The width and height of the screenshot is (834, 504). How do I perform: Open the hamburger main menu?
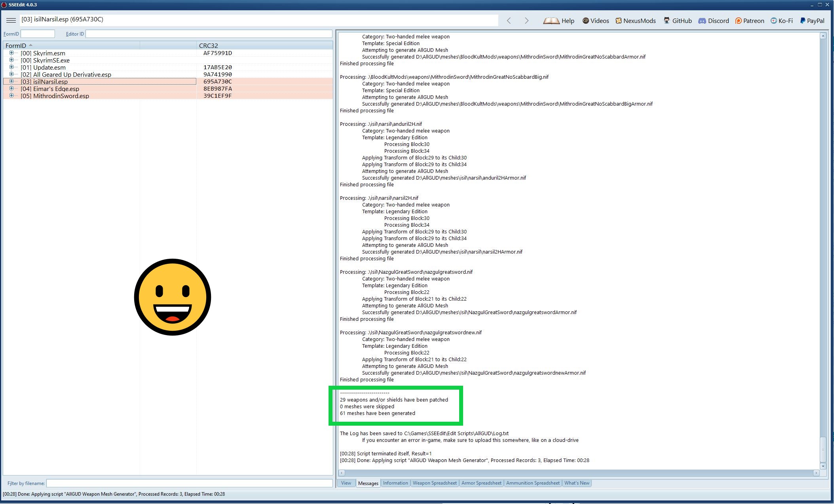point(11,20)
